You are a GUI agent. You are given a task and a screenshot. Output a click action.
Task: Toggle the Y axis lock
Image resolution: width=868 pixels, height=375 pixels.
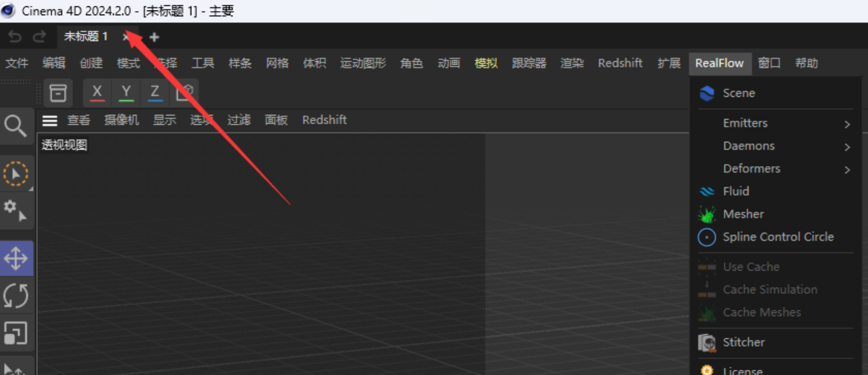pos(126,93)
